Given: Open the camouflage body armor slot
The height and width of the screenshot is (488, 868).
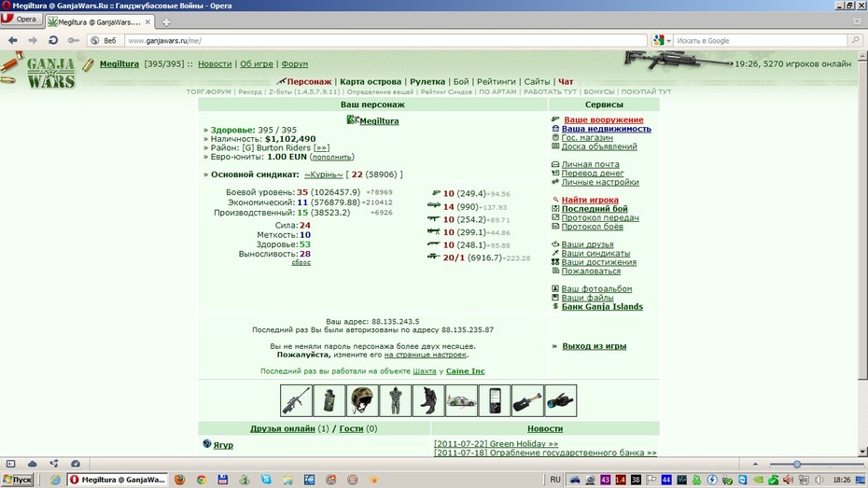Looking at the screenshot, I should pos(395,400).
